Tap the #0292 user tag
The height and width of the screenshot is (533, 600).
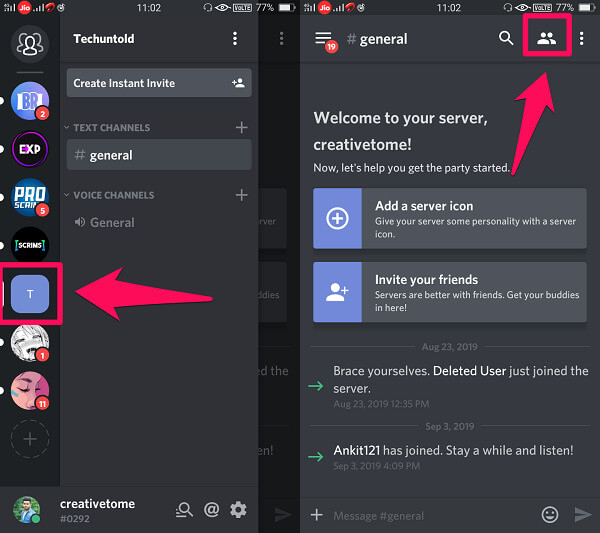[75, 519]
